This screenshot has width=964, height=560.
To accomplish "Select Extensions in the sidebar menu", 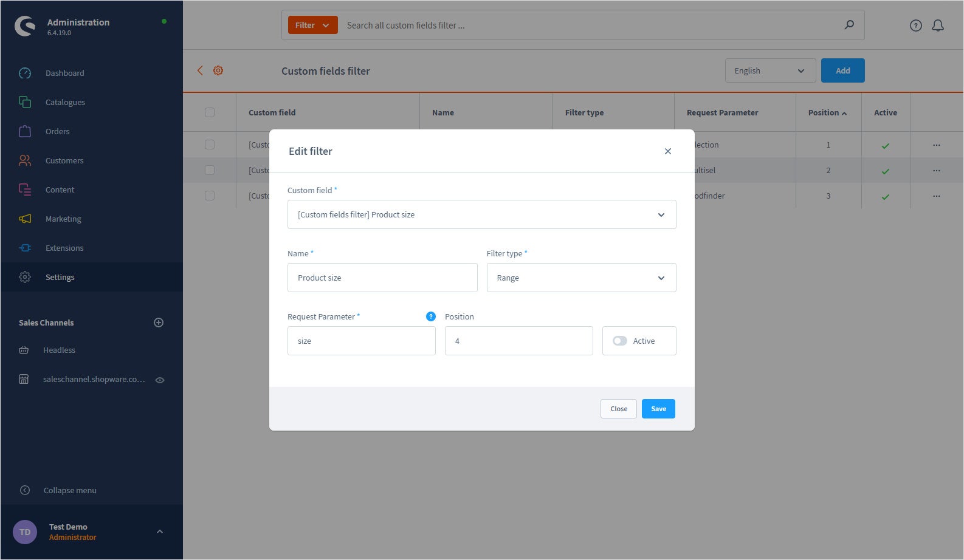I will 64,248.
